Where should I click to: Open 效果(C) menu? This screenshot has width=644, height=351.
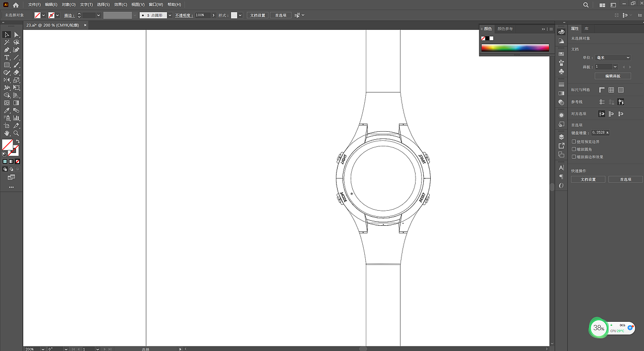coord(121,5)
